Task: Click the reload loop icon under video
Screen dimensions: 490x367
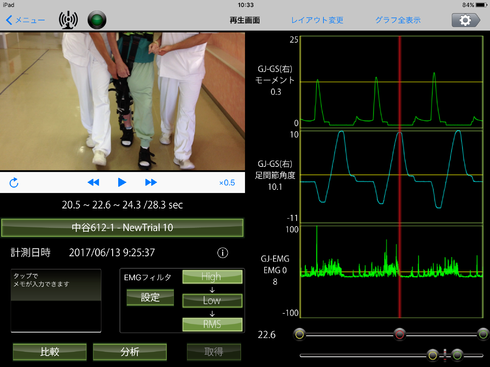Action: [x=14, y=182]
